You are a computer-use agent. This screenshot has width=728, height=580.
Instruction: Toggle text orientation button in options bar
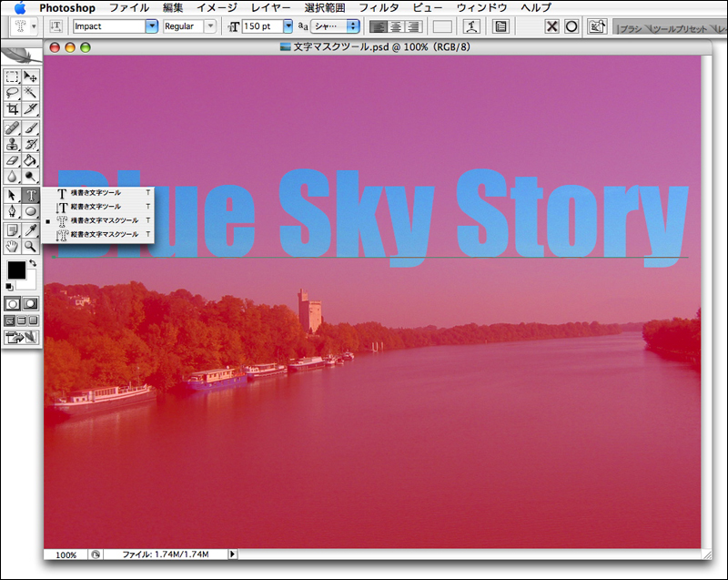click(x=56, y=26)
